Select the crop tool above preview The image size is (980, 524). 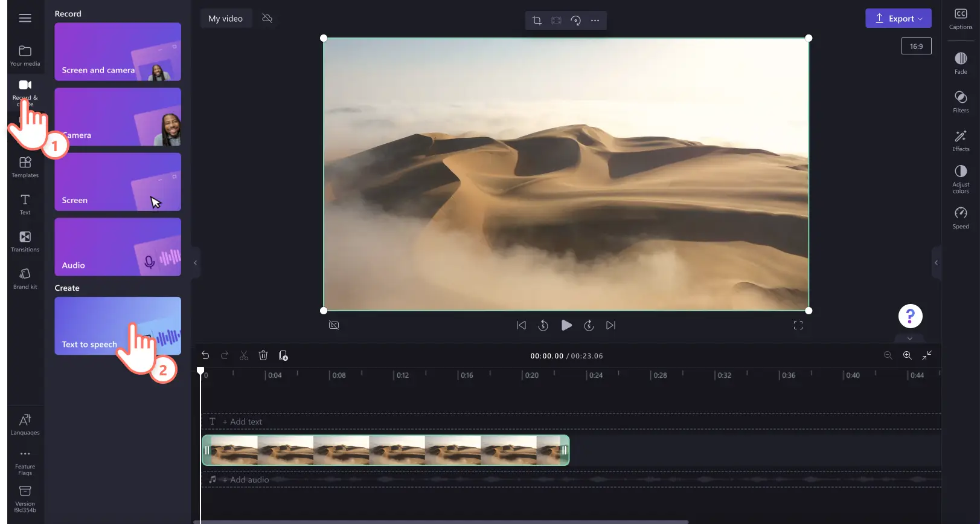point(537,21)
